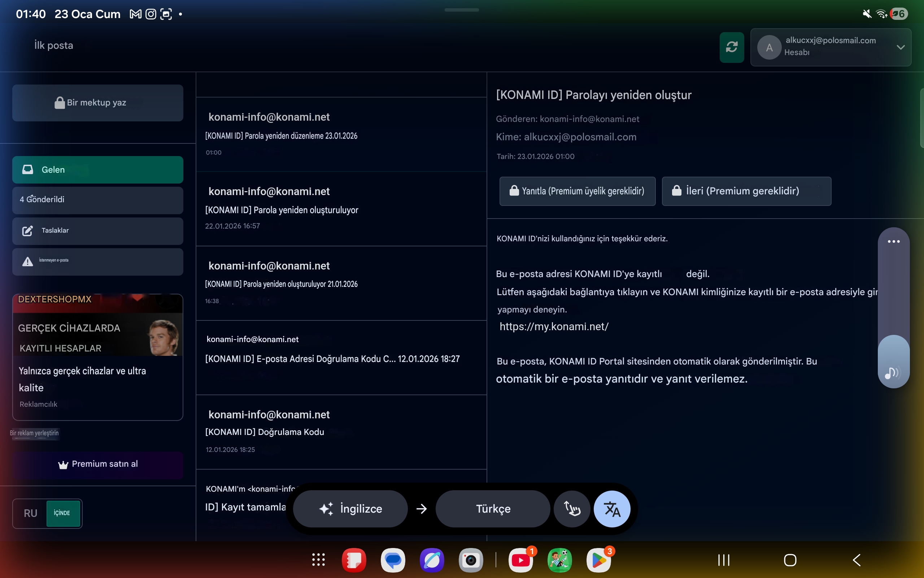Select the İÇİNDE language option
Image resolution: width=924 pixels, height=578 pixels.
point(63,513)
